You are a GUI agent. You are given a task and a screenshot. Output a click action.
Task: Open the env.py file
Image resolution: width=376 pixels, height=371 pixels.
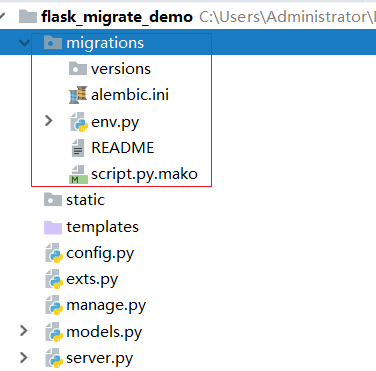coord(115,122)
